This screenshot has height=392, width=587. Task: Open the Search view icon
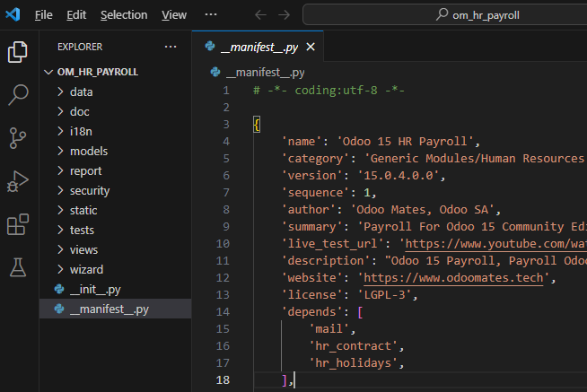coord(18,94)
